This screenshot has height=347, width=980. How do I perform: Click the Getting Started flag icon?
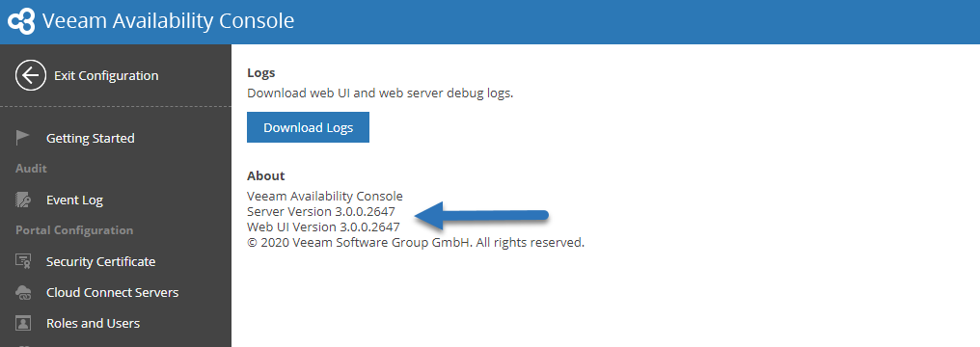tap(23, 138)
